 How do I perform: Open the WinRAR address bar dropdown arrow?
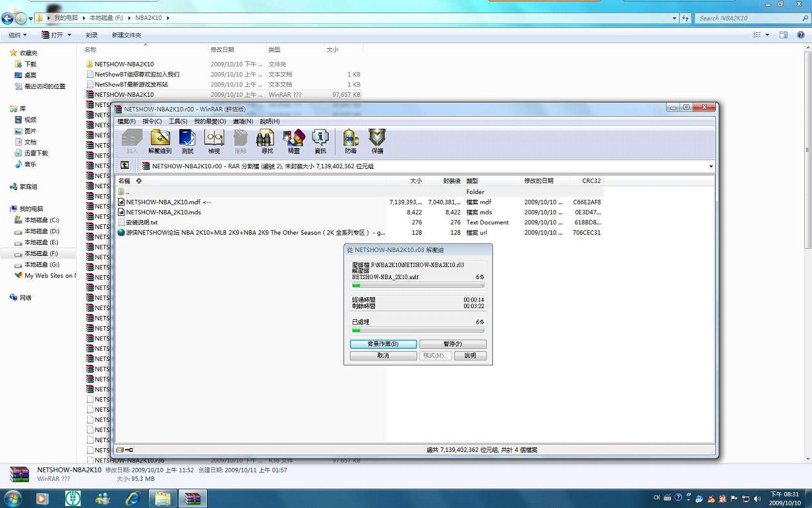[x=711, y=166]
